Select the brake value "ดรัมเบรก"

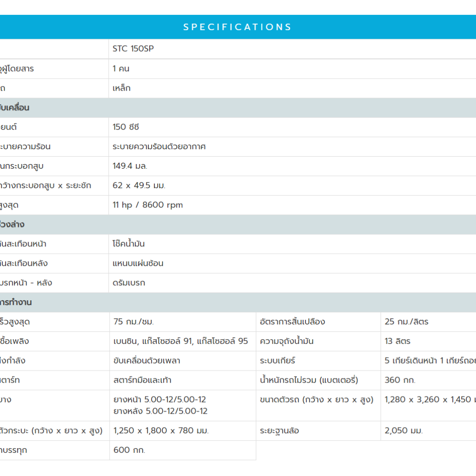coord(129,283)
